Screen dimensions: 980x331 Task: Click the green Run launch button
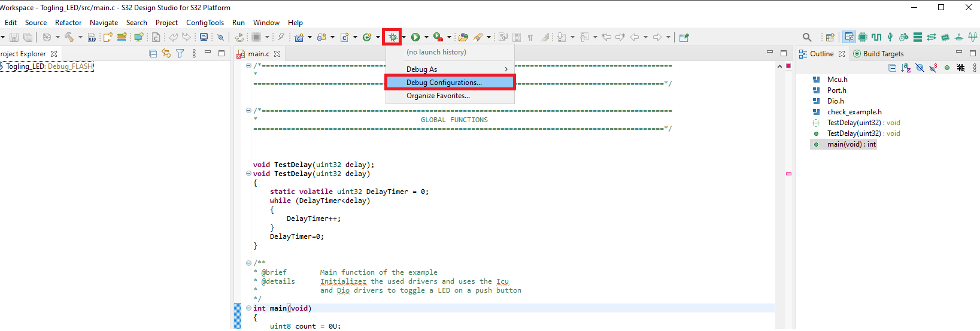pos(415,37)
